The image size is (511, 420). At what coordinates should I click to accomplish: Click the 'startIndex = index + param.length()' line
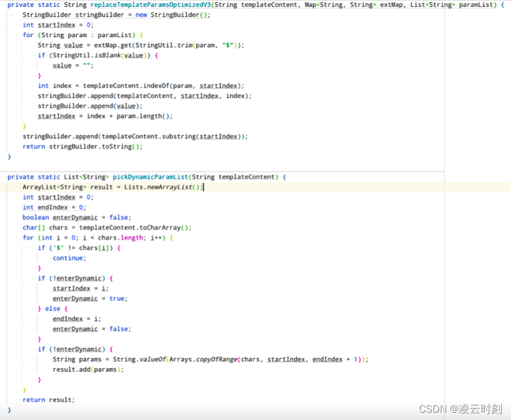tap(105, 116)
